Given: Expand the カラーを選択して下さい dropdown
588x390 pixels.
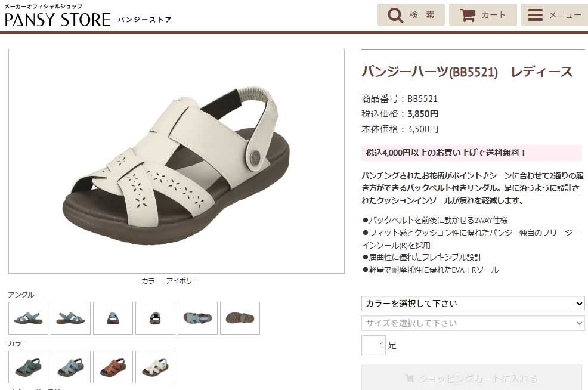Looking at the screenshot, I should pyautogui.click(x=473, y=304).
